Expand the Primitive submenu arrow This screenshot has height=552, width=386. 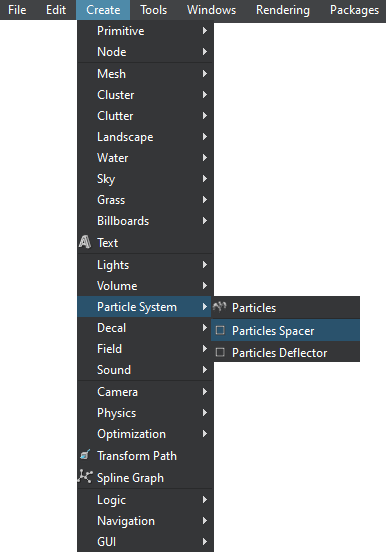pos(205,31)
